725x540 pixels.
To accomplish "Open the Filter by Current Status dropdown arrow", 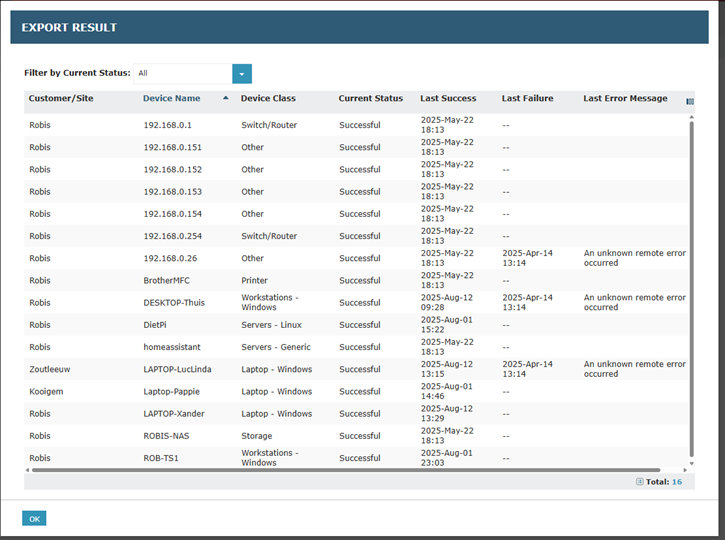I will [x=242, y=74].
